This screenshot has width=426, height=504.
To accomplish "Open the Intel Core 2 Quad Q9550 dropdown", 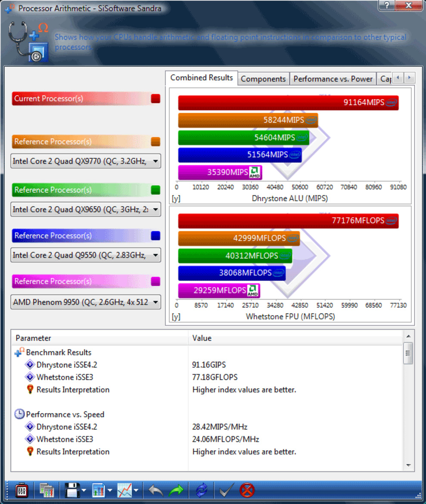I will (x=86, y=255).
